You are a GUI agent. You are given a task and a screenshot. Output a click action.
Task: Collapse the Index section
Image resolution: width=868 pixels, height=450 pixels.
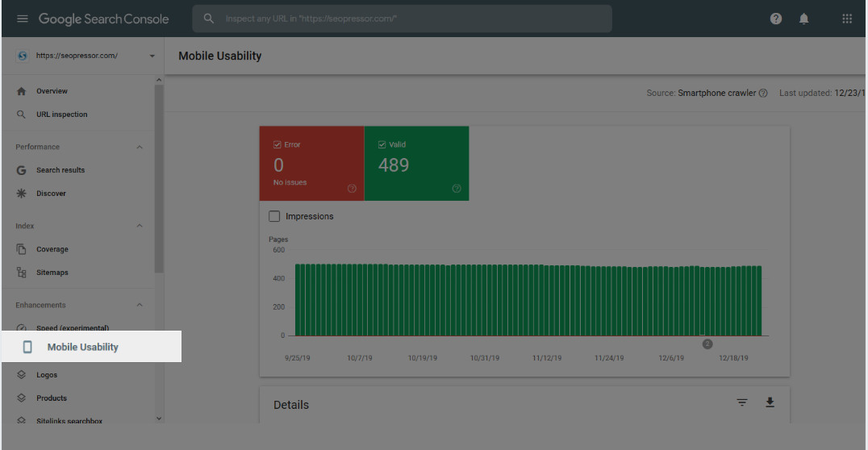[x=140, y=226]
